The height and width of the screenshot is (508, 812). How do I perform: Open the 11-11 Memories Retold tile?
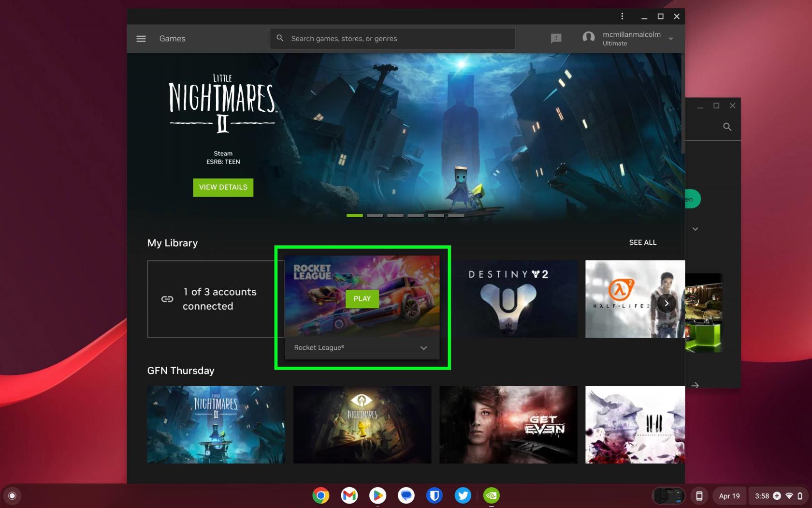[635, 425]
